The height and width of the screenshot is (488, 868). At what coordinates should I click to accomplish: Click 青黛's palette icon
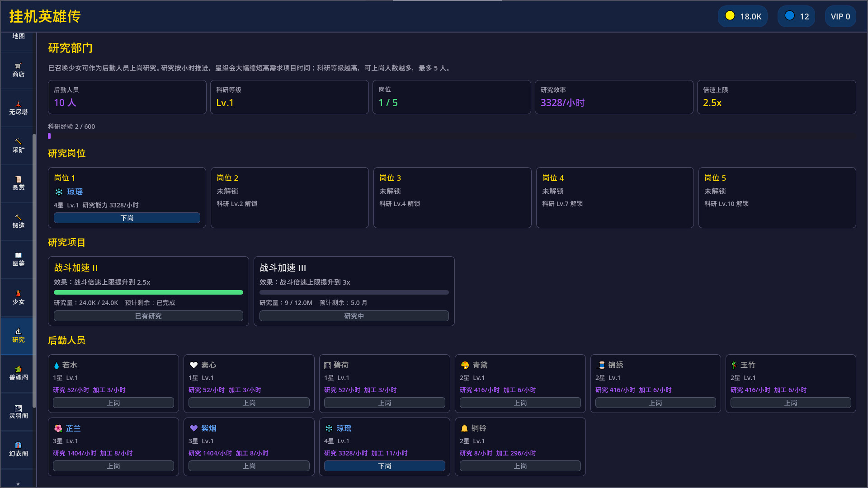(x=465, y=365)
